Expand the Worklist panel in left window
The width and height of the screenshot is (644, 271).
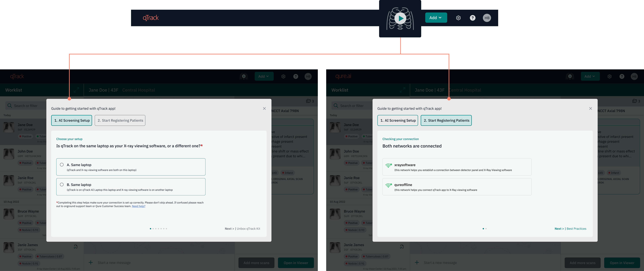pyautogui.click(x=76, y=90)
